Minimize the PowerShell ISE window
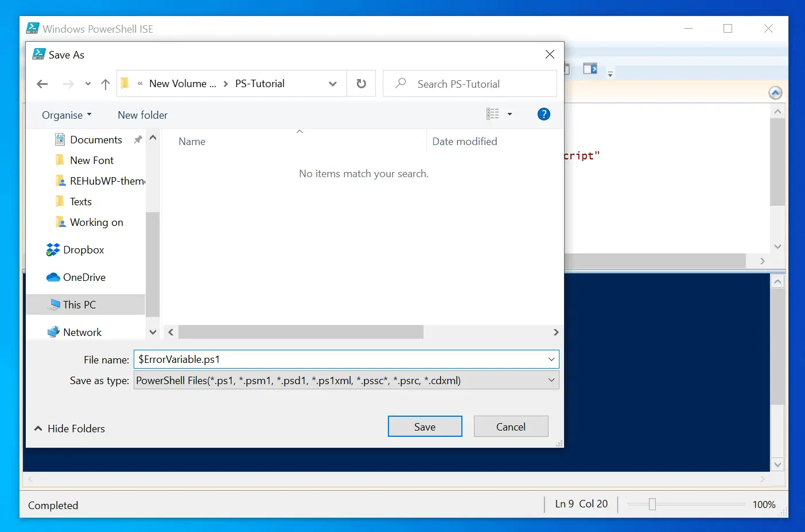This screenshot has height=532, width=805. tap(689, 29)
